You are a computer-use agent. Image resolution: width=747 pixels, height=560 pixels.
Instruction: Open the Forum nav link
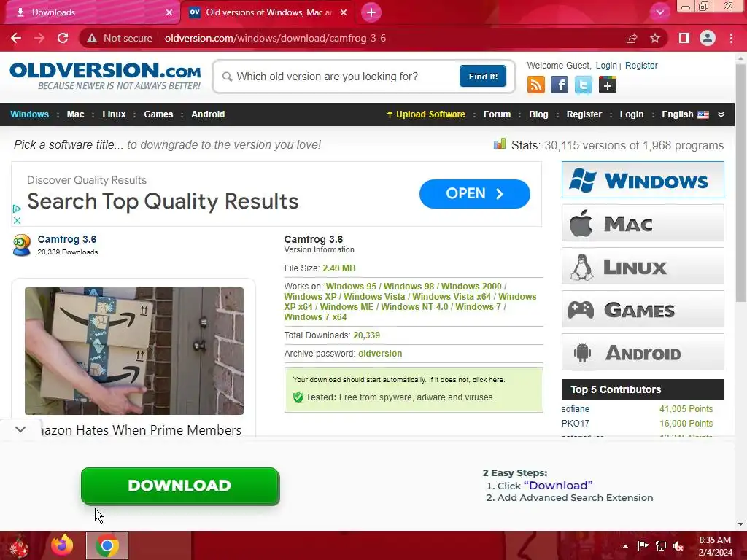coord(497,114)
